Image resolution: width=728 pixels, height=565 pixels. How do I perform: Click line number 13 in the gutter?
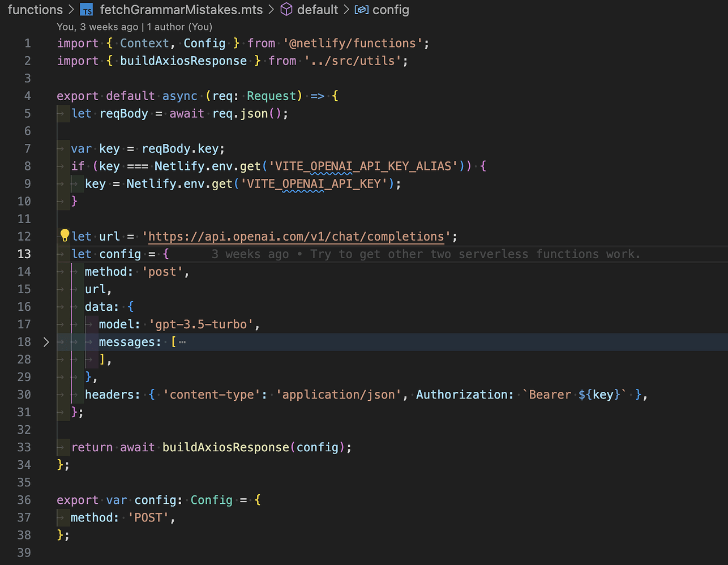click(x=24, y=254)
